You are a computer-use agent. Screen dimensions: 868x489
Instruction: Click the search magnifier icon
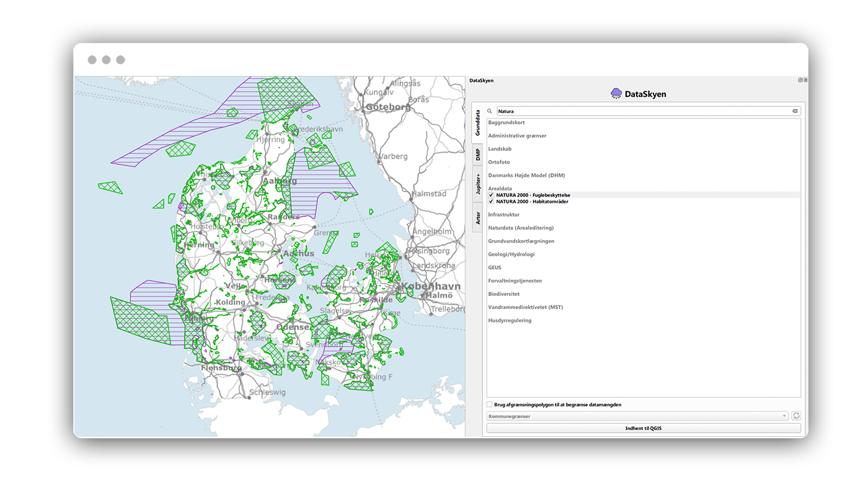pos(490,112)
